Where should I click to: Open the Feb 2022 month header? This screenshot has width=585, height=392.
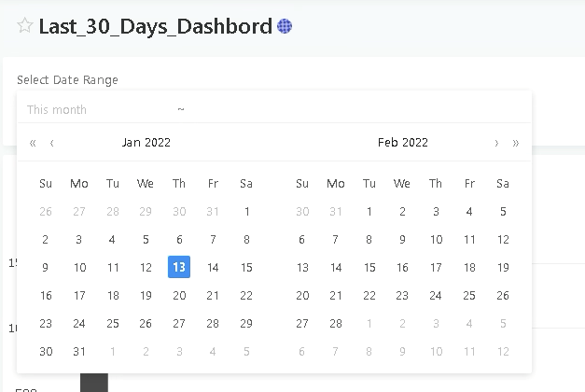403,142
